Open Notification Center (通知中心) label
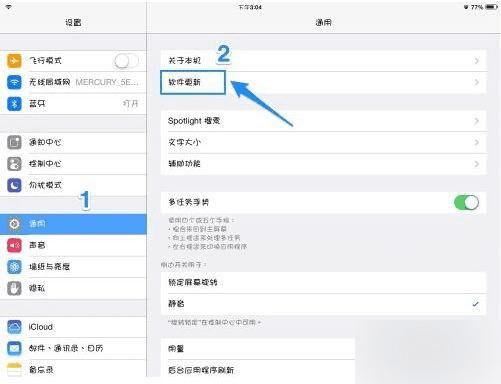The width and height of the screenshot is (501, 384). [45, 142]
